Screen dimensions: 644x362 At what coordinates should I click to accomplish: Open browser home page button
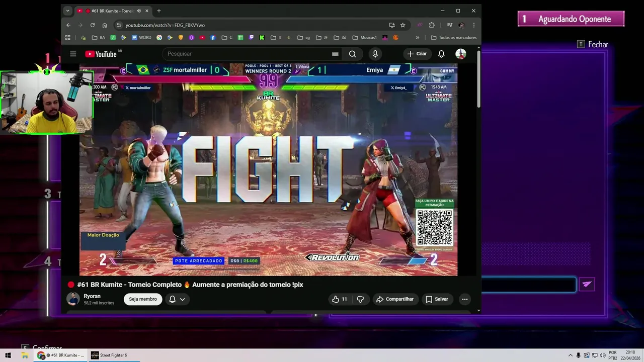[105, 25]
